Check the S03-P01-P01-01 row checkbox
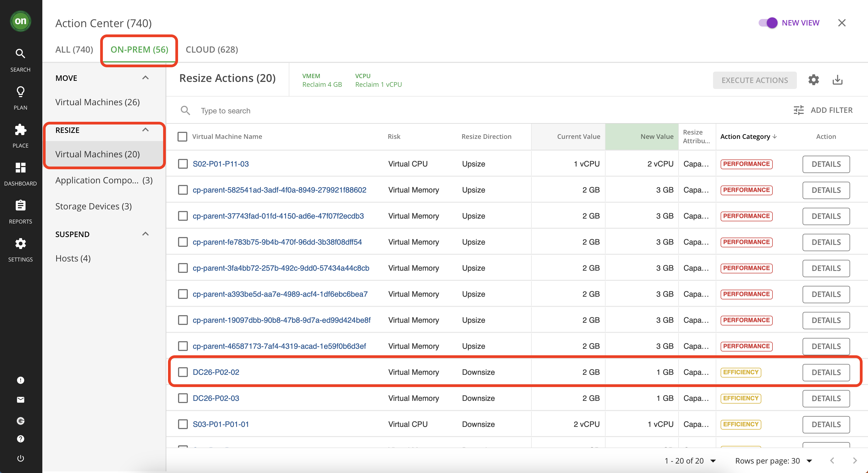 [x=183, y=424]
